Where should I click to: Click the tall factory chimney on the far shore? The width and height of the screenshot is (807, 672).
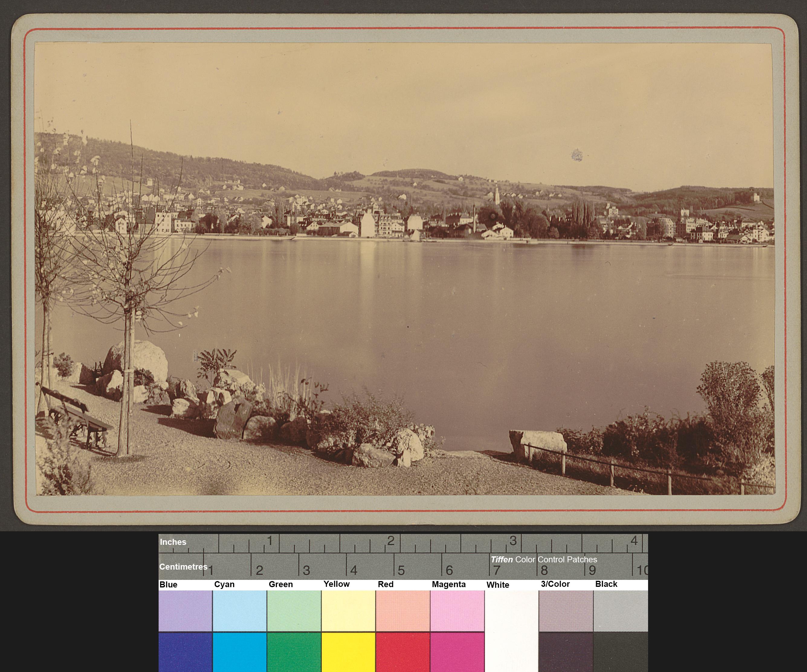tap(474, 219)
